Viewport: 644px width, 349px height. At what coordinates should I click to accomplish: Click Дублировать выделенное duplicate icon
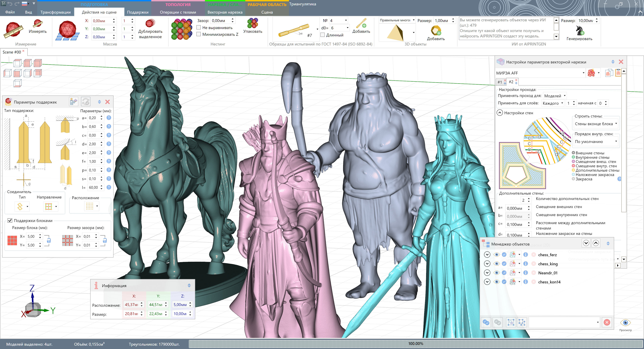click(x=150, y=23)
